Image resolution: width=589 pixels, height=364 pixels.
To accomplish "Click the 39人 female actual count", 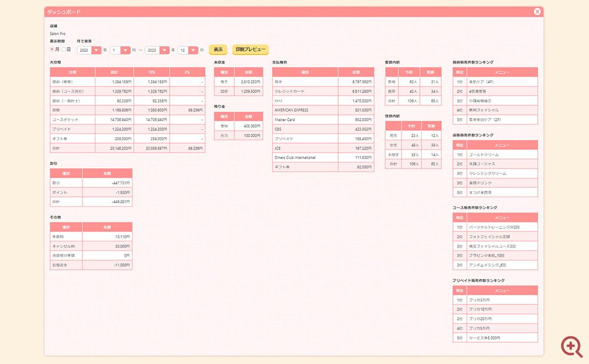I will [x=435, y=145].
